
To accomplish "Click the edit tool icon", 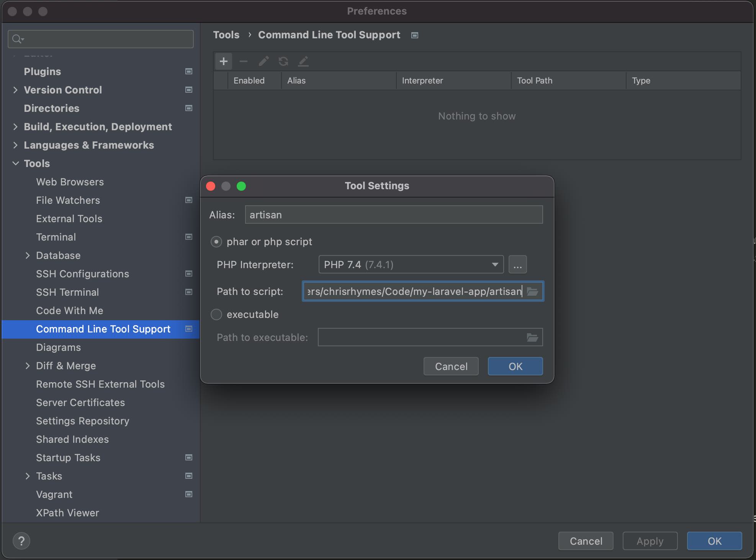I will (263, 61).
